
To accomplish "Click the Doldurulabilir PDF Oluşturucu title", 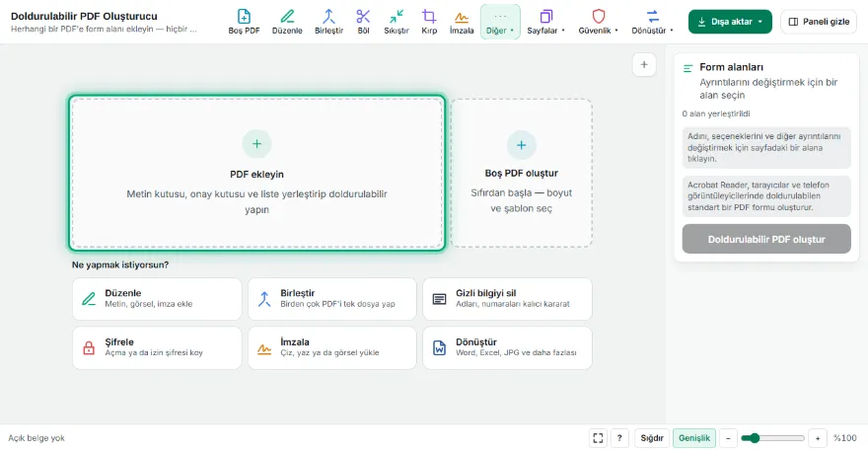I will click(x=84, y=16).
